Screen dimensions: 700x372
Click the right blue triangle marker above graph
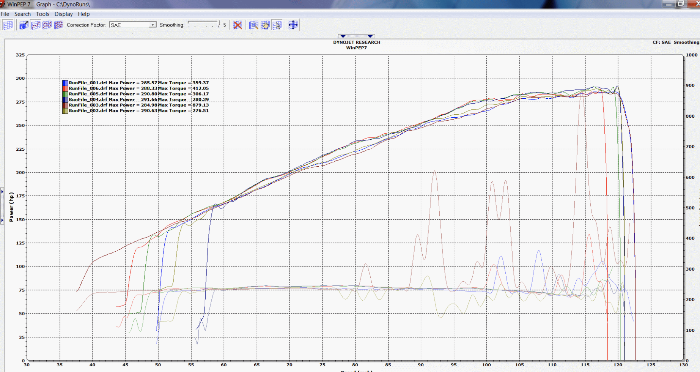(x=370, y=36)
